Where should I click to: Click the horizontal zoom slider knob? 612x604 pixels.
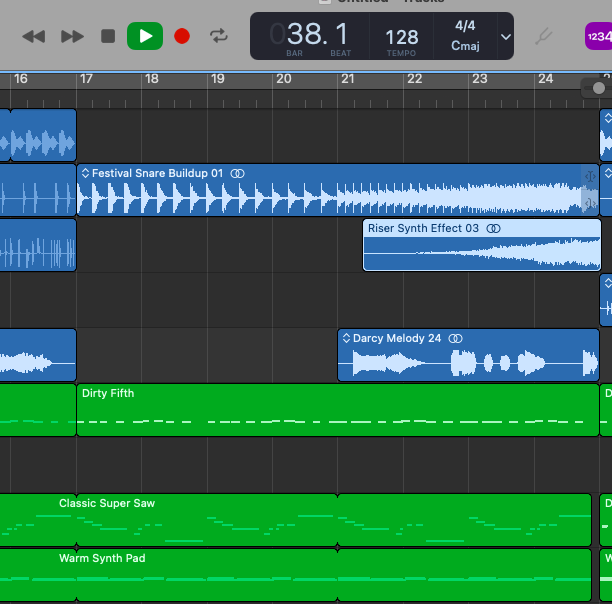pos(599,88)
